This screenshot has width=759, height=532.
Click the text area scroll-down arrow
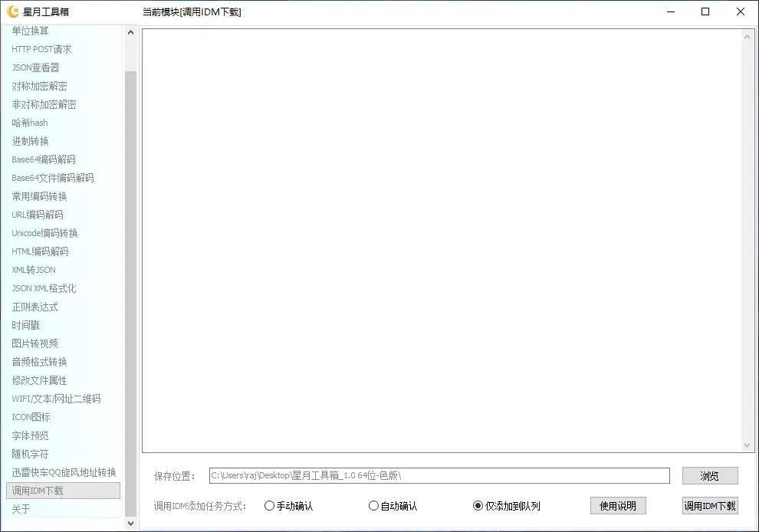(x=747, y=445)
